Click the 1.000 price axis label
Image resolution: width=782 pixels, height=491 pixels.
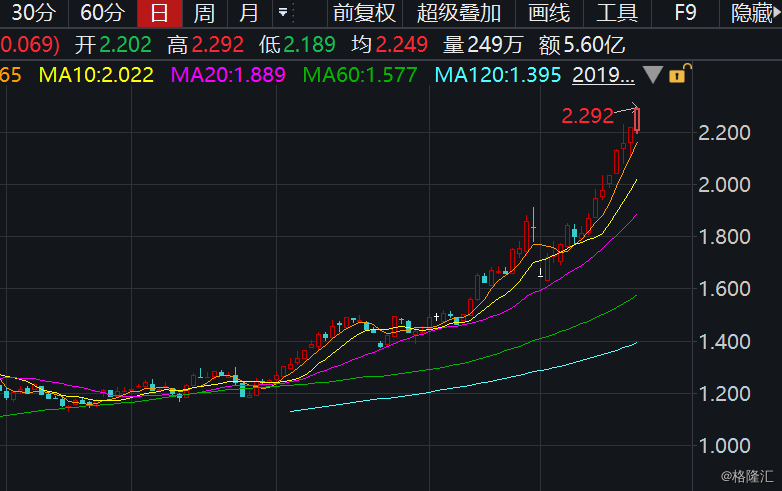click(724, 446)
